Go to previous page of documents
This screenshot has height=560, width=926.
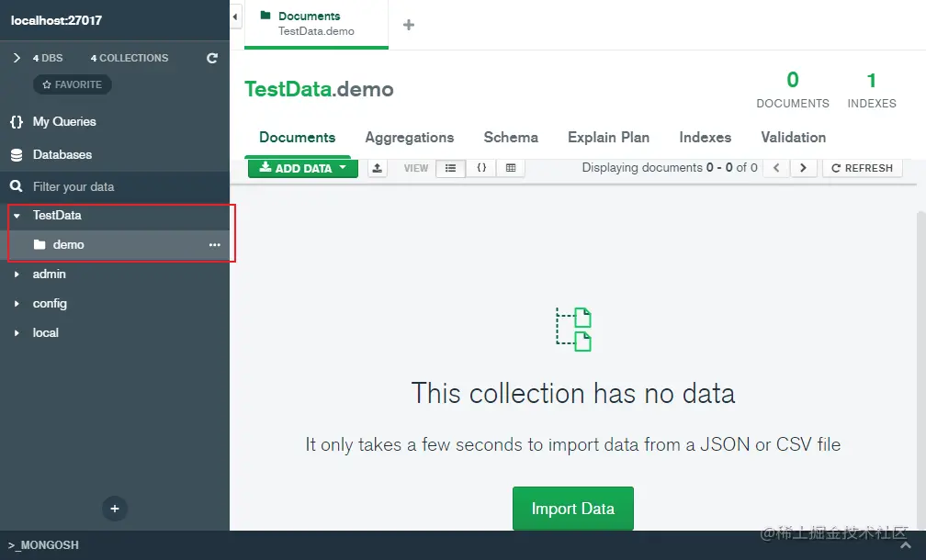pos(776,168)
